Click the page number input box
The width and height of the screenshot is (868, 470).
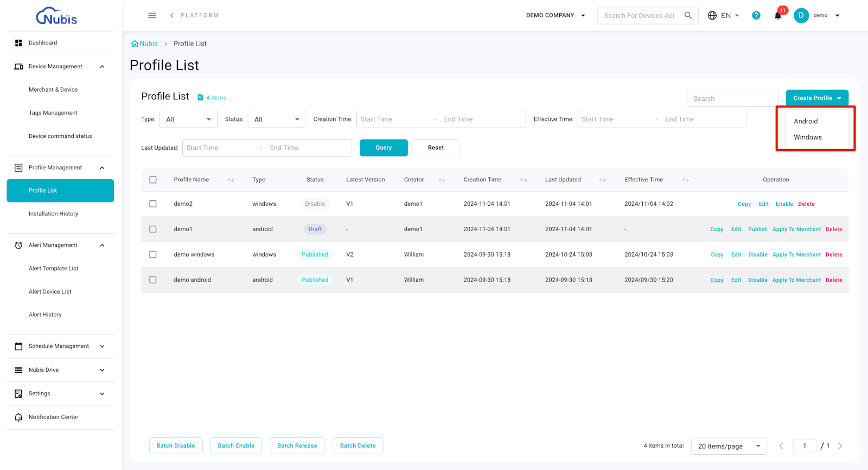[x=805, y=446]
